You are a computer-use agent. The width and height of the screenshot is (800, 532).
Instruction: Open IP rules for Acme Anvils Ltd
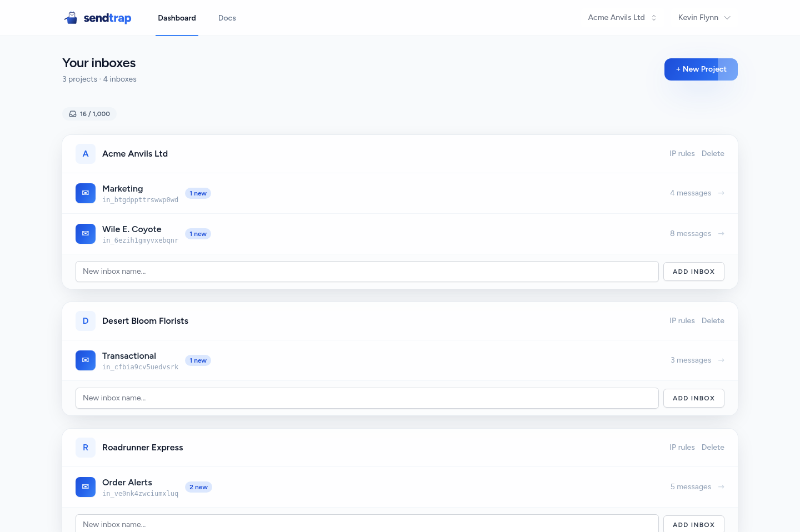[x=682, y=154]
